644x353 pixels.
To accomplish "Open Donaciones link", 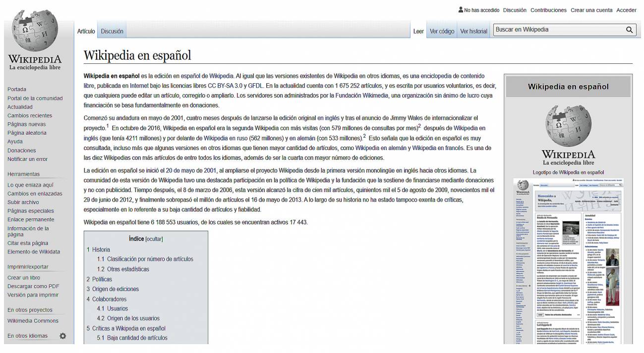I will tap(22, 151).
